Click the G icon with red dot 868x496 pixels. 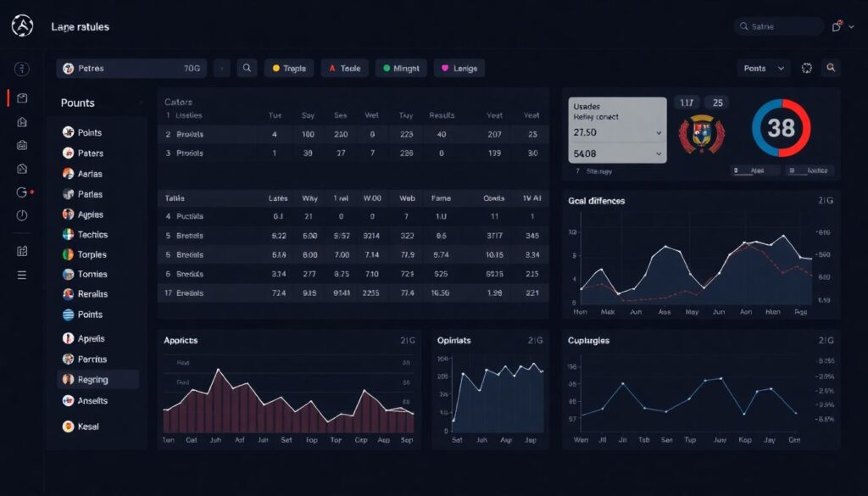pos(22,192)
